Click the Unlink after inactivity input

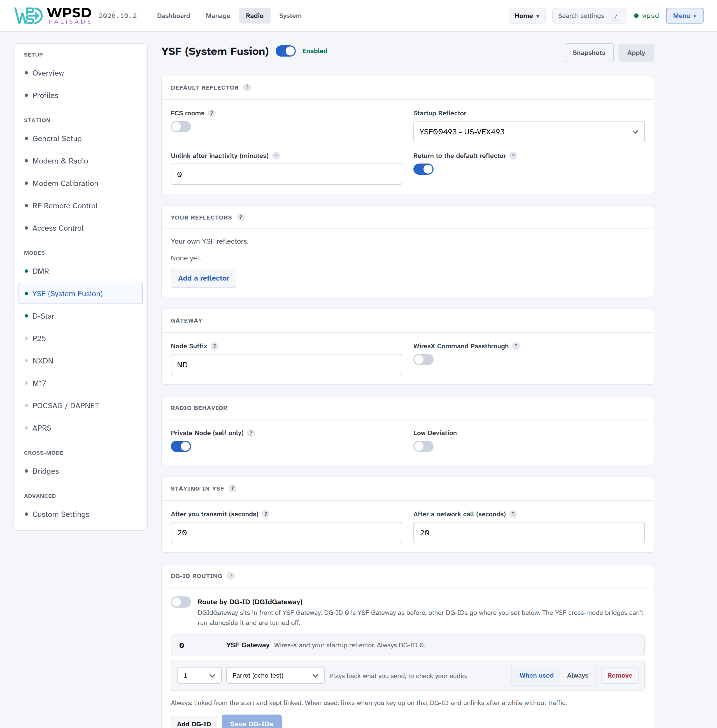pyautogui.click(x=286, y=174)
